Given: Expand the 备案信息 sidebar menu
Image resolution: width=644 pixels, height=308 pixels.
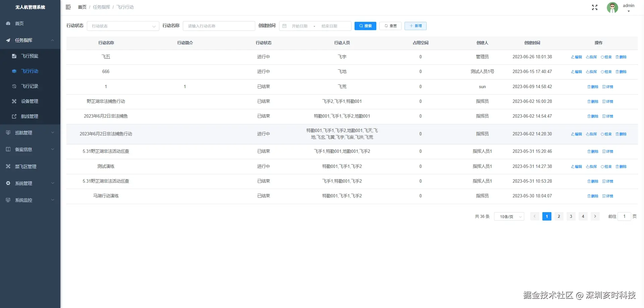Looking at the screenshot, I should point(30,149).
